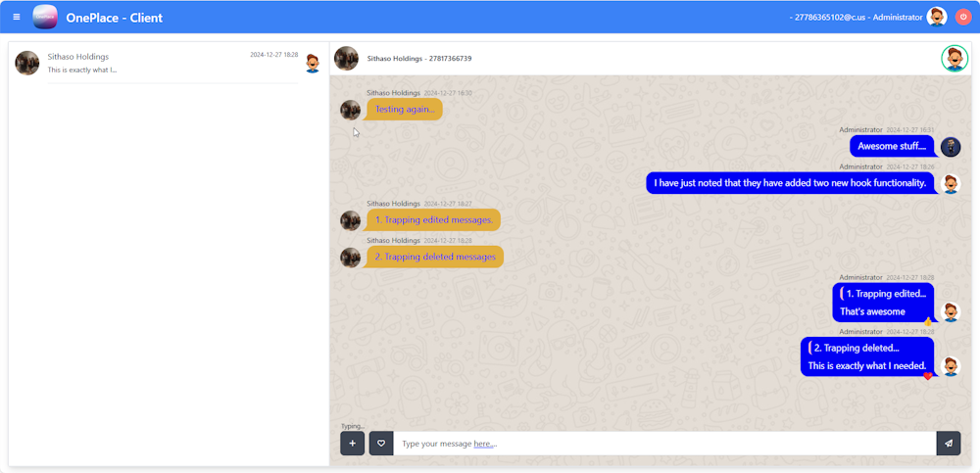Click Sithaso Holdings avatar in chat list
The image size is (980, 473).
pos(26,63)
